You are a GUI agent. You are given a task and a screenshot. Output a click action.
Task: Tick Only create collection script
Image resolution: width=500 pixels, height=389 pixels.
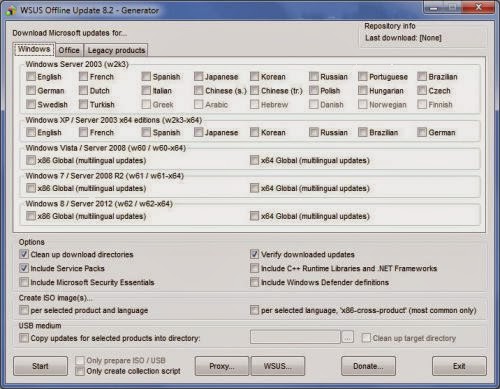coord(80,371)
